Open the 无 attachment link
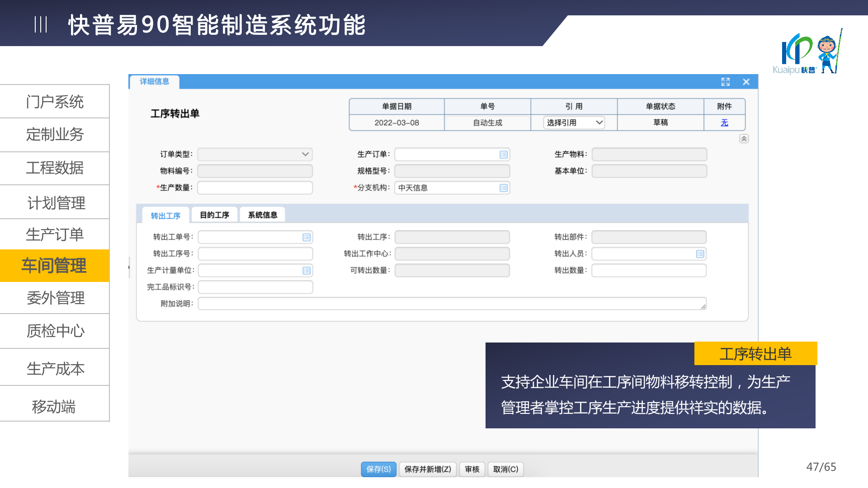This screenshot has width=868, height=488. (724, 122)
